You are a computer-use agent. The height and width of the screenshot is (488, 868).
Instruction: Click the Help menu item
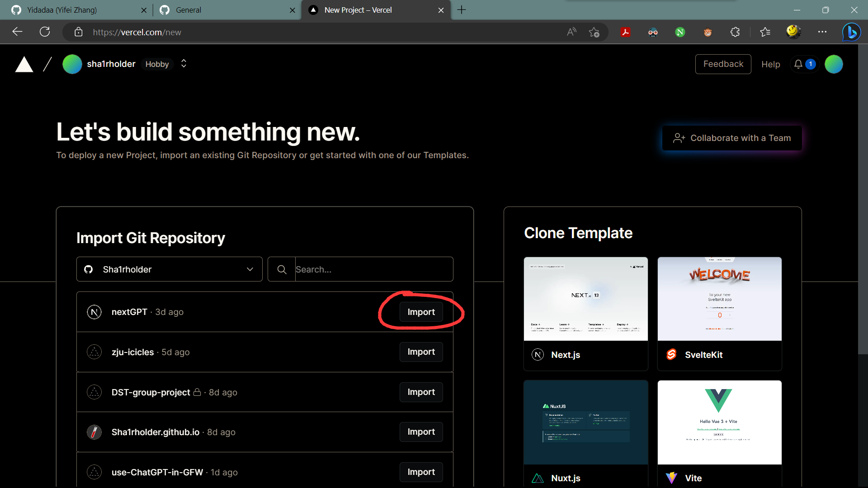coord(771,64)
